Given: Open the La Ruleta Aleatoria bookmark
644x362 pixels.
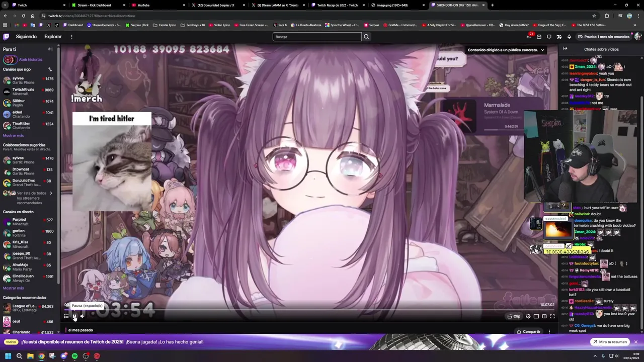Looking at the screenshot, I should (x=305, y=25).
